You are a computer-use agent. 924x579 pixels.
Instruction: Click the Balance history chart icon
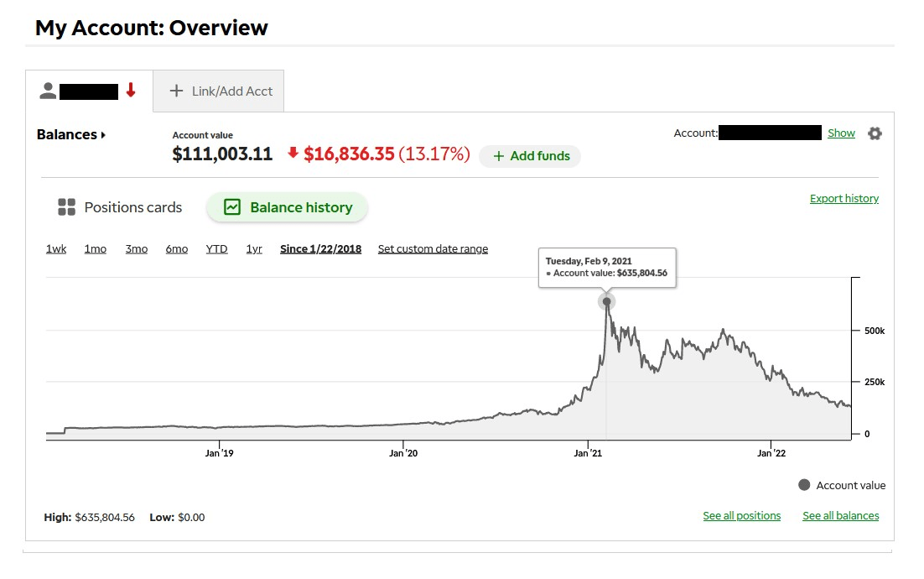[x=232, y=207]
